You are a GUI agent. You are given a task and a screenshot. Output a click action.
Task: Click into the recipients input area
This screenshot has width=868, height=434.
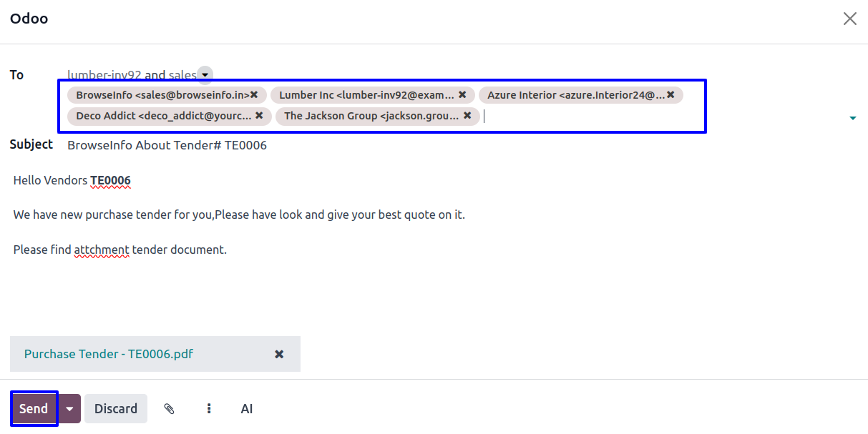(587, 116)
